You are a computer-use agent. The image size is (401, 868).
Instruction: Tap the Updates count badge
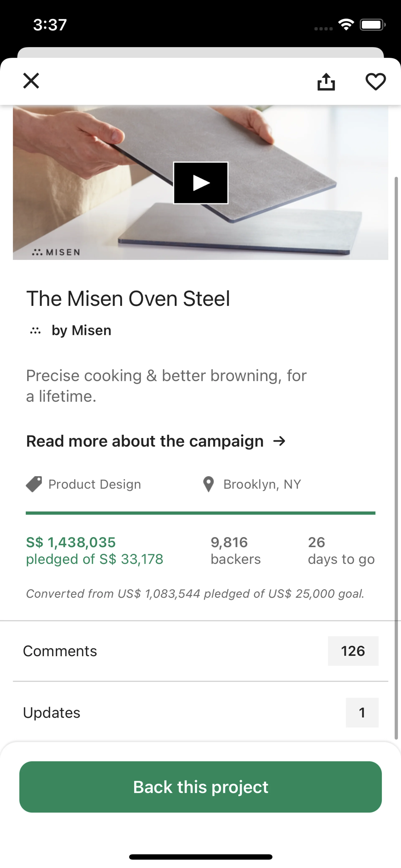point(362,713)
